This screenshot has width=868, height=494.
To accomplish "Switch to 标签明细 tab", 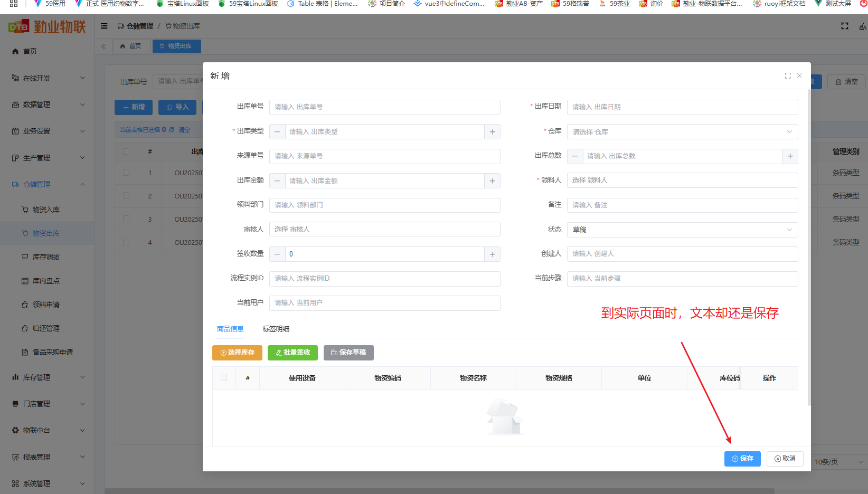I will (276, 329).
